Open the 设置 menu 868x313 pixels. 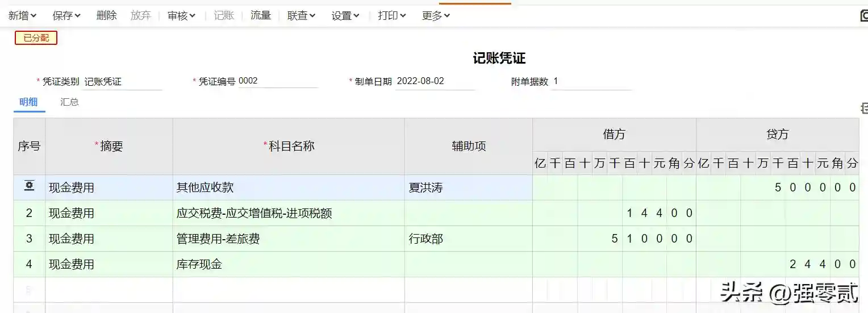pos(345,16)
